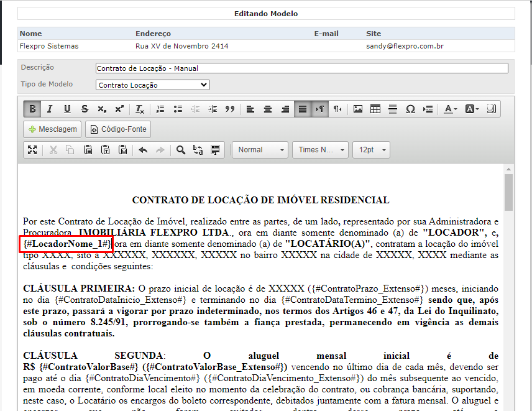The width and height of the screenshot is (532, 411).
Task: Click the sandy@flexpro.com.br cell
Action: (405, 46)
